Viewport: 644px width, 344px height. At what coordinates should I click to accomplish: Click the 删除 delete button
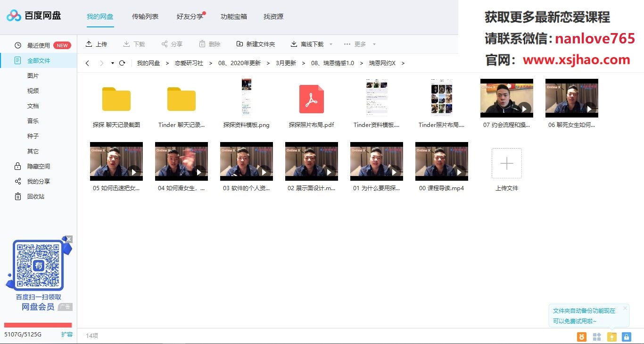click(209, 44)
